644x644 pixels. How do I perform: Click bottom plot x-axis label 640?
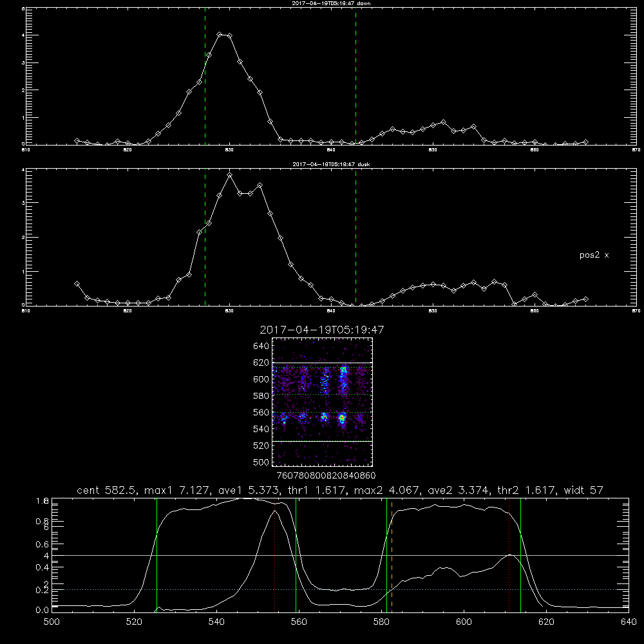coord(629,622)
